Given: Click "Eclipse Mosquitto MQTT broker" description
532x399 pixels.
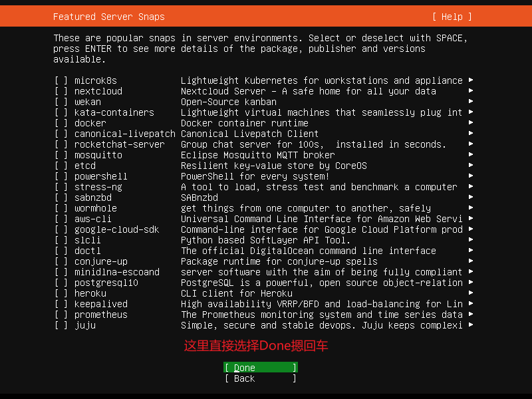Looking at the screenshot, I should [258, 155].
